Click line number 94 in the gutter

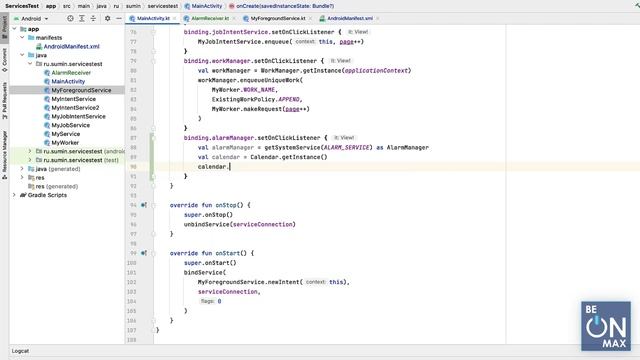(132, 205)
